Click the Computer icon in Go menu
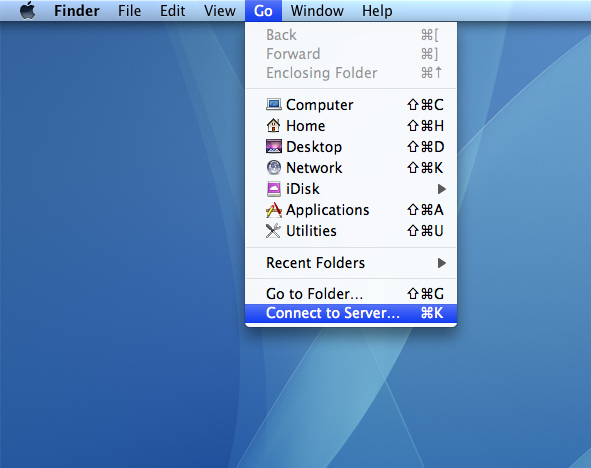Image resolution: width=591 pixels, height=468 pixels. click(274, 104)
